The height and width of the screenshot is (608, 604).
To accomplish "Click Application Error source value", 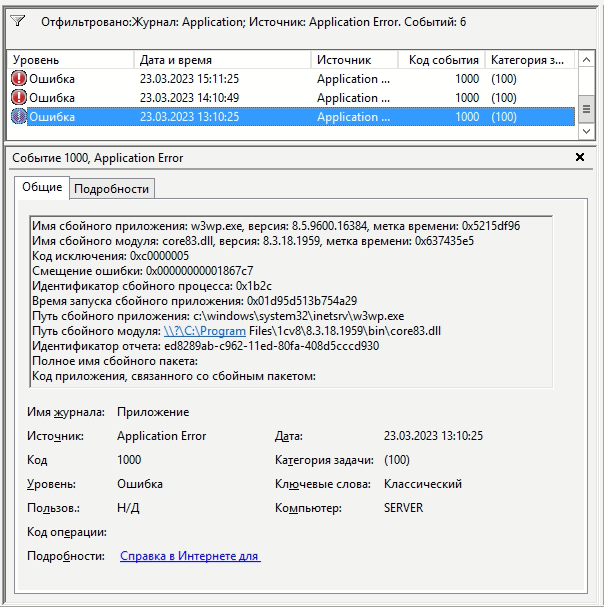I will [161, 436].
